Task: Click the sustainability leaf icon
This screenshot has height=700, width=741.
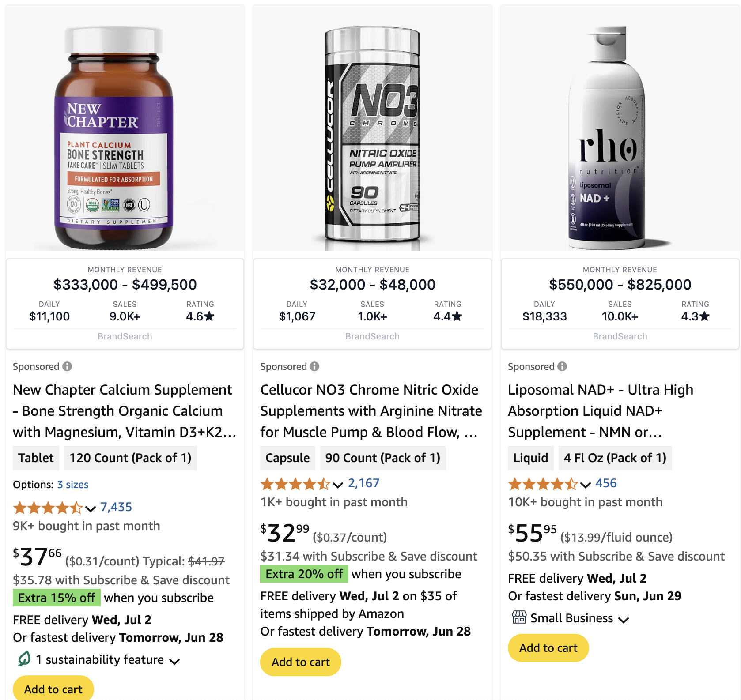Action: click(24, 659)
